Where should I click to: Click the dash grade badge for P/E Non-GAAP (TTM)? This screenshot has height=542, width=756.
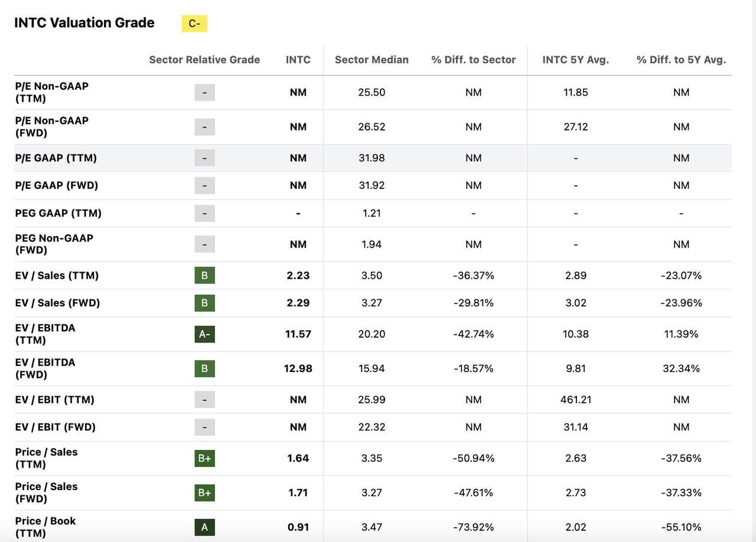coord(204,92)
